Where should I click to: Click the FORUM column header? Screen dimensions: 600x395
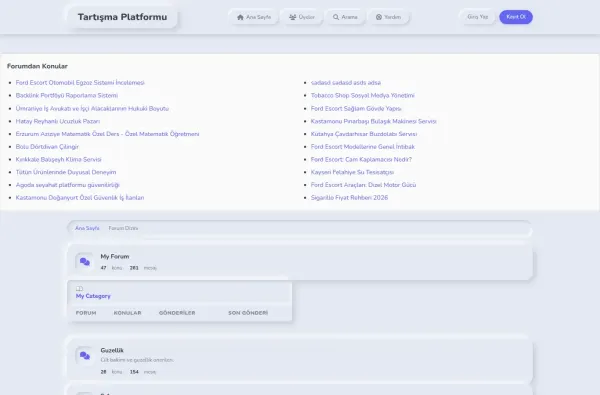pyautogui.click(x=86, y=313)
